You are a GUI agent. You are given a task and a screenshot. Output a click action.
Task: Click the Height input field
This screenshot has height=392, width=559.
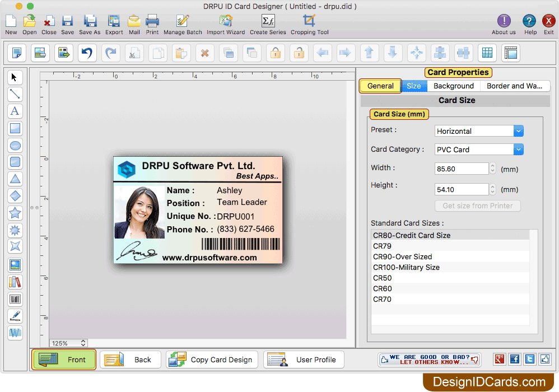[462, 189]
